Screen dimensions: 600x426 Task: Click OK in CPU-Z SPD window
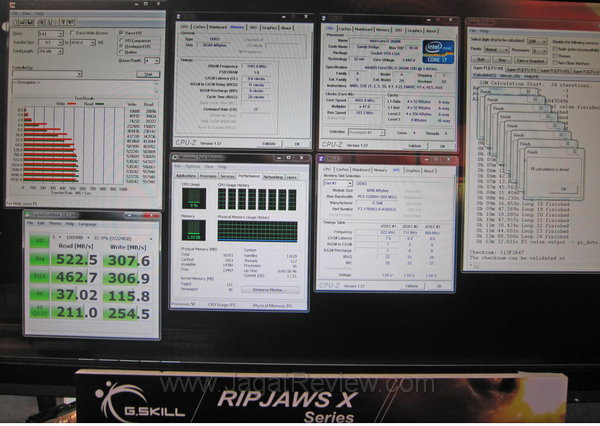tap(439, 286)
